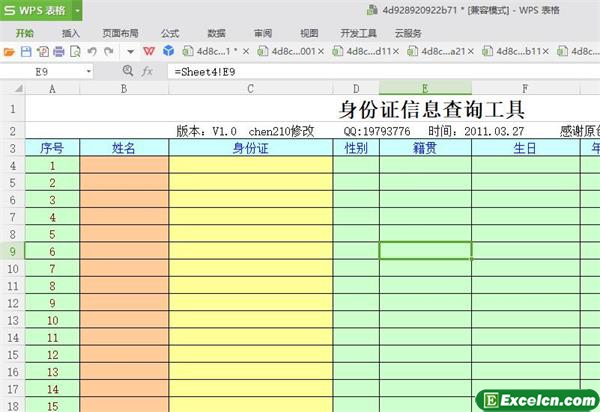Open the quick access toolbar dropdown arrow
Image resolution: width=600 pixels, height=412 pixels.
coord(130,50)
